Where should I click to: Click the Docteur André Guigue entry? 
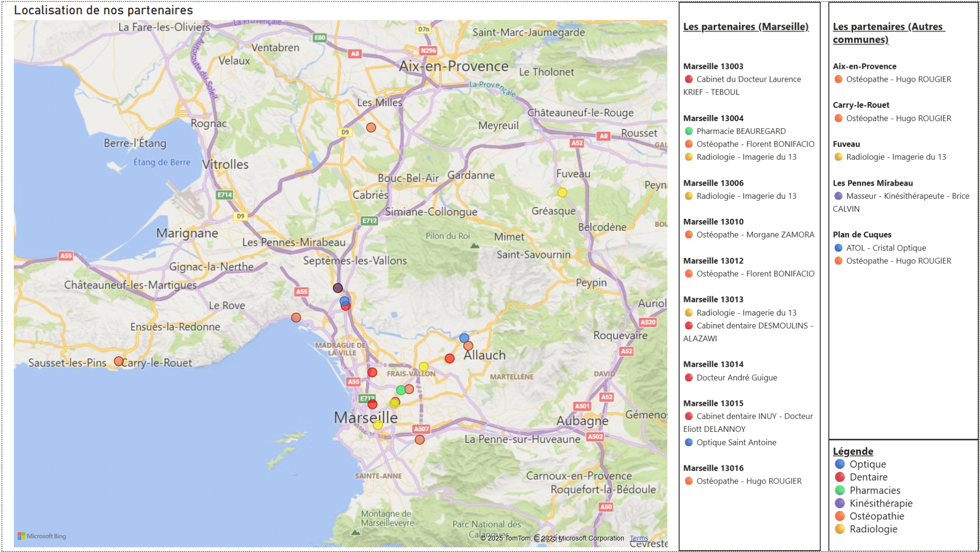(736, 378)
